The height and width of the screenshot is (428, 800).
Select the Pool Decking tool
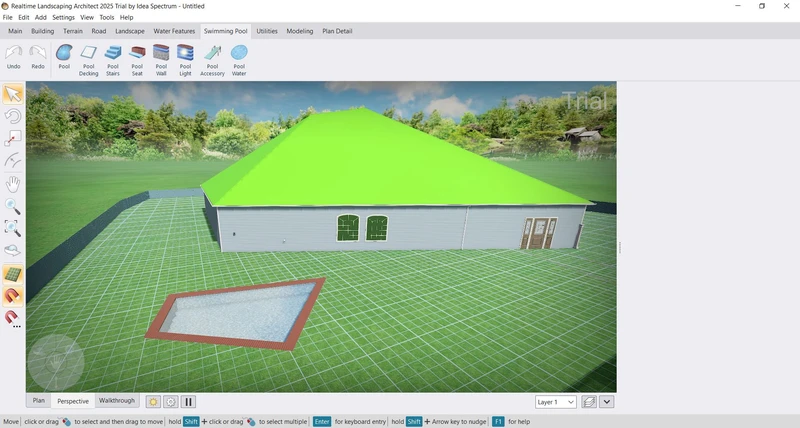(x=89, y=59)
